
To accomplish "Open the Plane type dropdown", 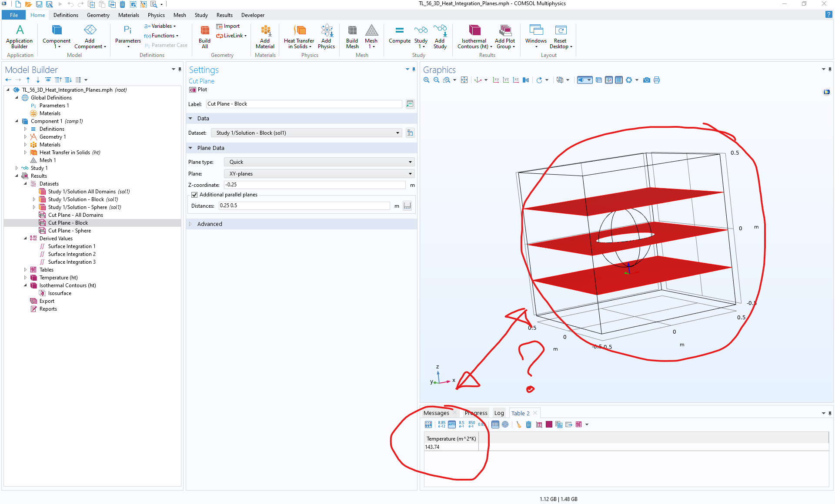I will pyautogui.click(x=319, y=162).
